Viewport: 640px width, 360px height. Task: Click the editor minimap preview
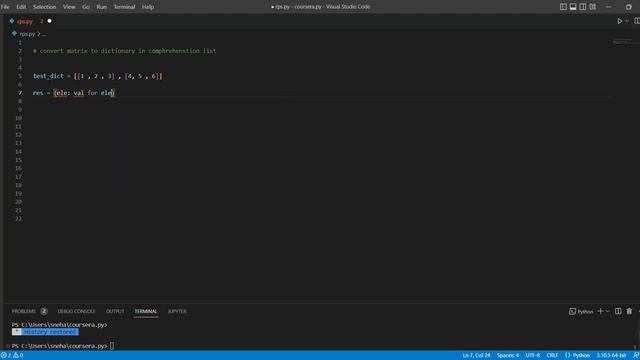tap(622, 41)
